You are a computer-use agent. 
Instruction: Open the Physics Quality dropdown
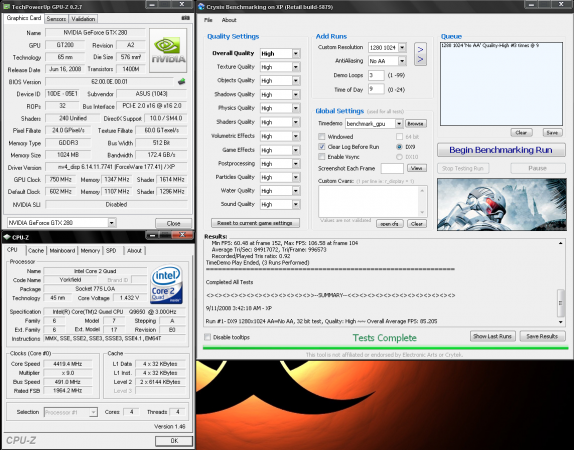(x=296, y=108)
